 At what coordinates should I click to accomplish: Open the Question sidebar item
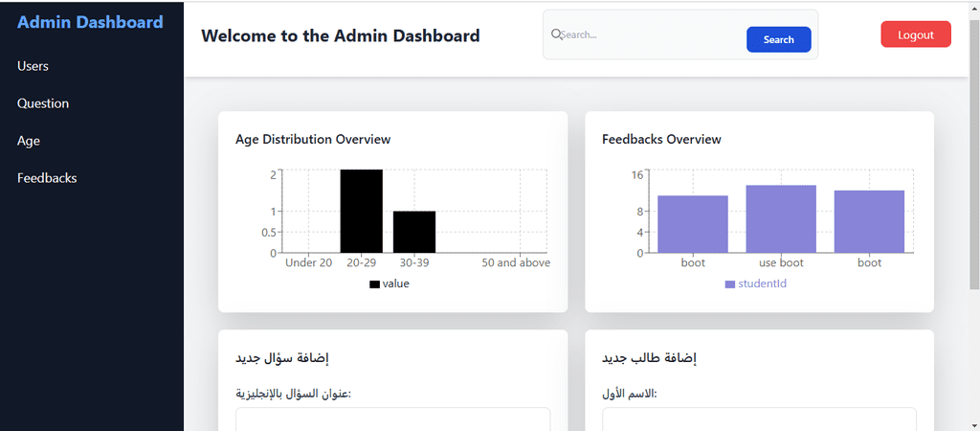[43, 103]
